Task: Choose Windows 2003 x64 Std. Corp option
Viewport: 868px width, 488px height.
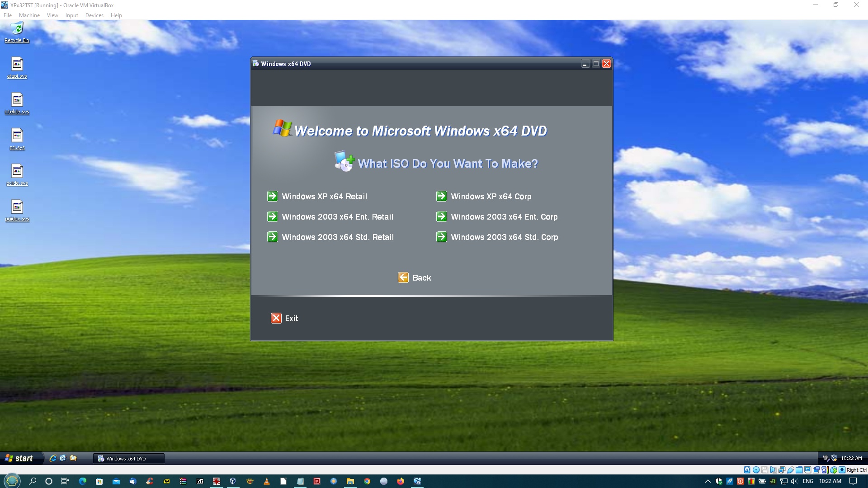Action: coord(505,237)
